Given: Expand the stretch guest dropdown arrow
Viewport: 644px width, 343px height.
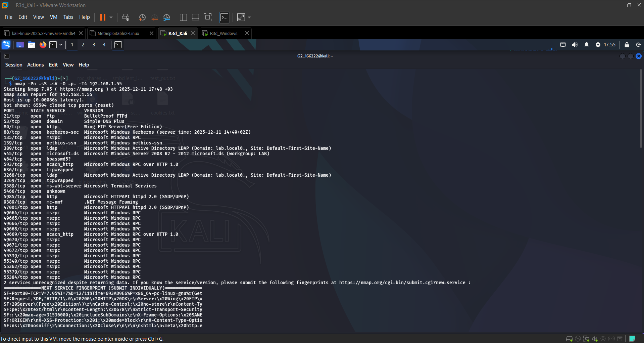Looking at the screenshot, I should coord(249,17).
